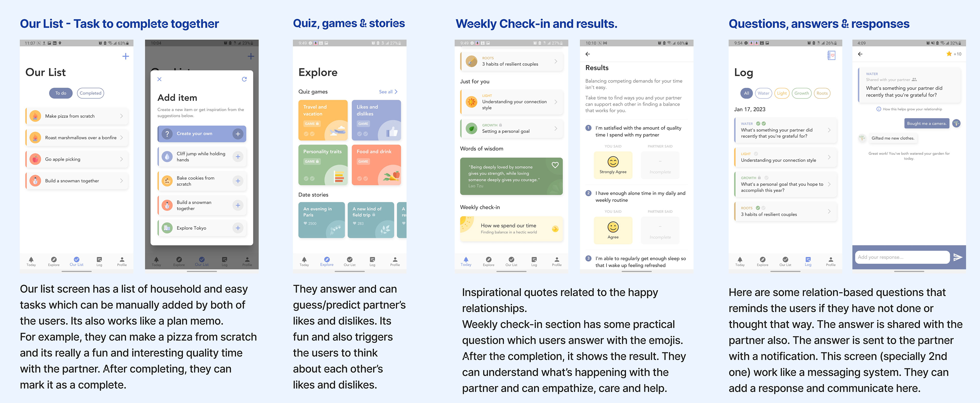Click See all quiz games link
980x403 pixels.
point(388,92)
